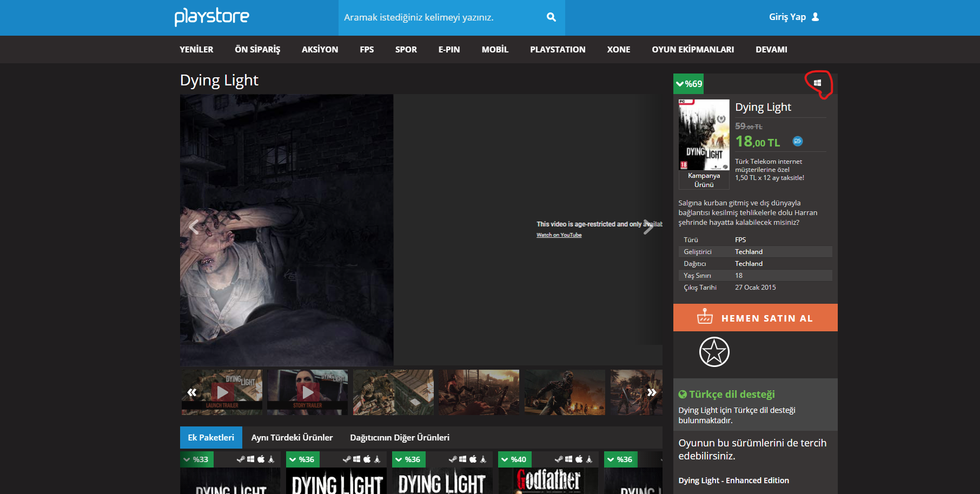Select the rooftop fight screenshot thumbnail
This screenshot has height=494, width=980.
click(x=479, y=392)
